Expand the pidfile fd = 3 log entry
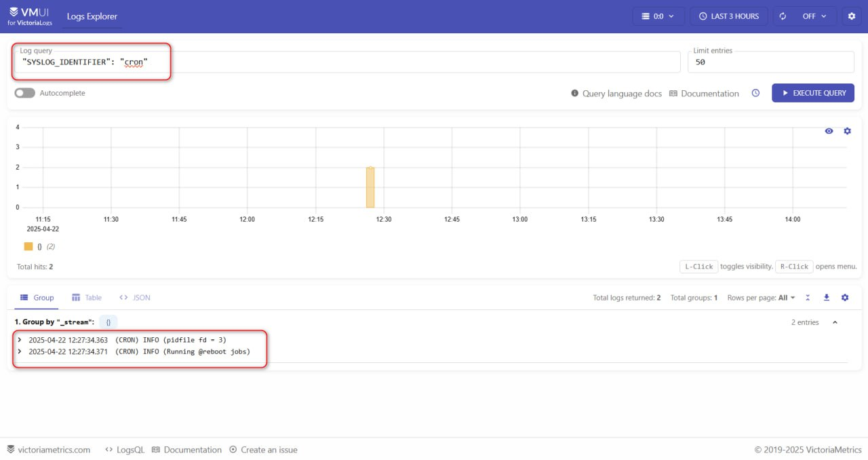The height and width of the screenshot is (460, 868). click(x=20, y=339)
